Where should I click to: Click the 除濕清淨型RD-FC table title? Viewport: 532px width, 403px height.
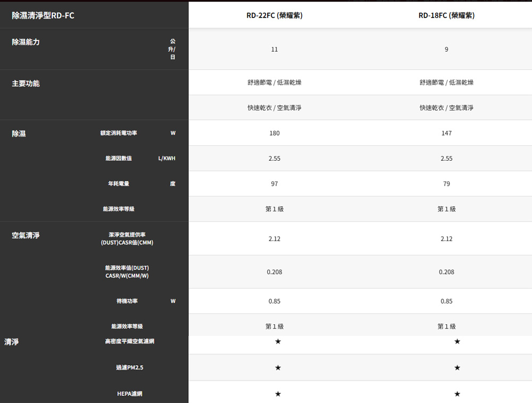43,16
